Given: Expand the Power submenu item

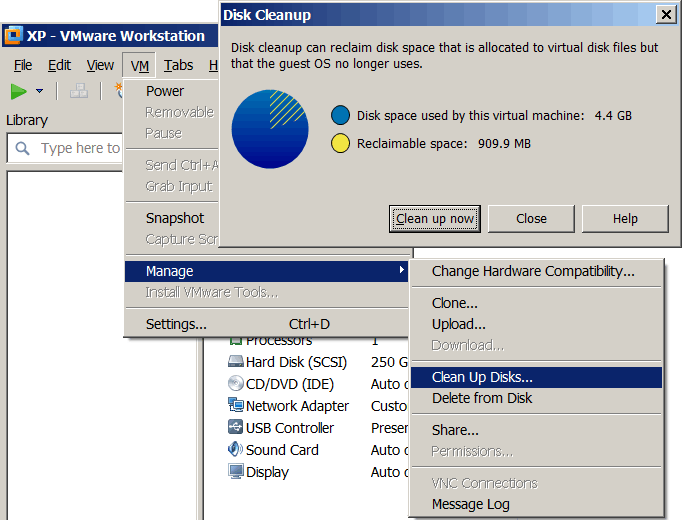Looking at the screenshot, I should coord(171,91).
